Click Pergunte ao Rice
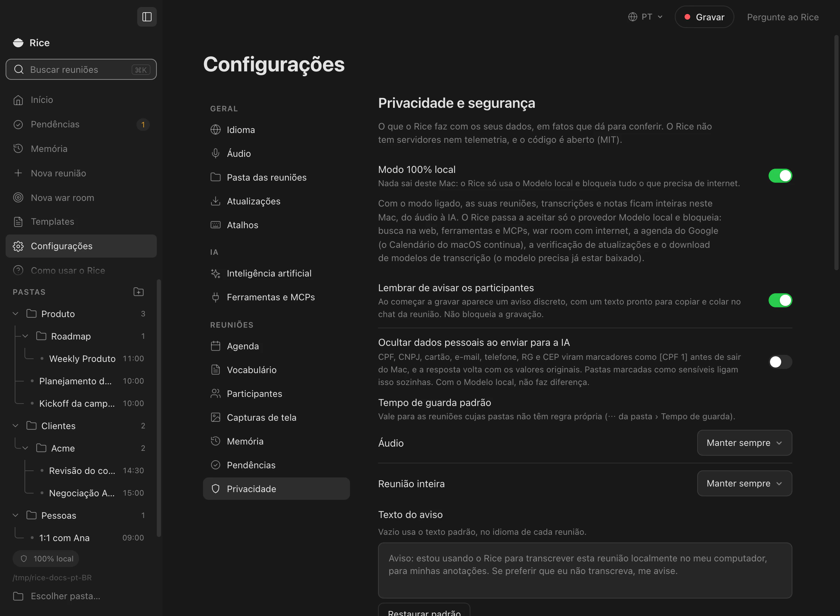The height and width of the screenshot is (616, 840). click(x=783, y=17)
